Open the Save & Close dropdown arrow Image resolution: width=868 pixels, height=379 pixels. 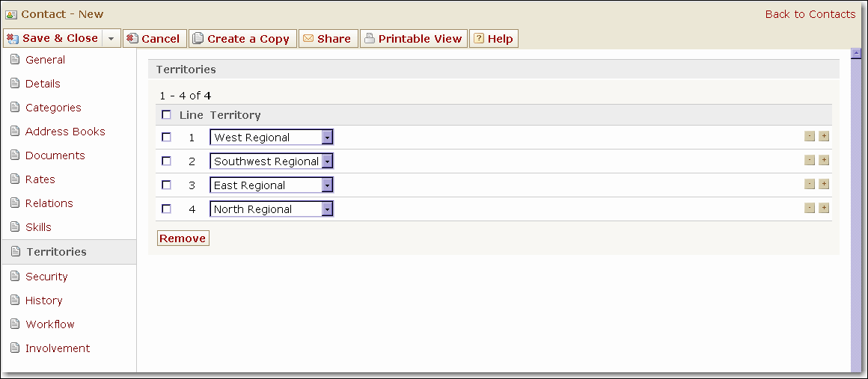coord(111,39)
